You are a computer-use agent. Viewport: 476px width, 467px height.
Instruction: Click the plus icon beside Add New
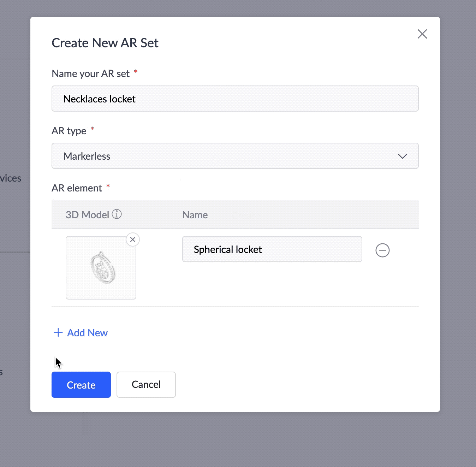[x=58, y=332]
